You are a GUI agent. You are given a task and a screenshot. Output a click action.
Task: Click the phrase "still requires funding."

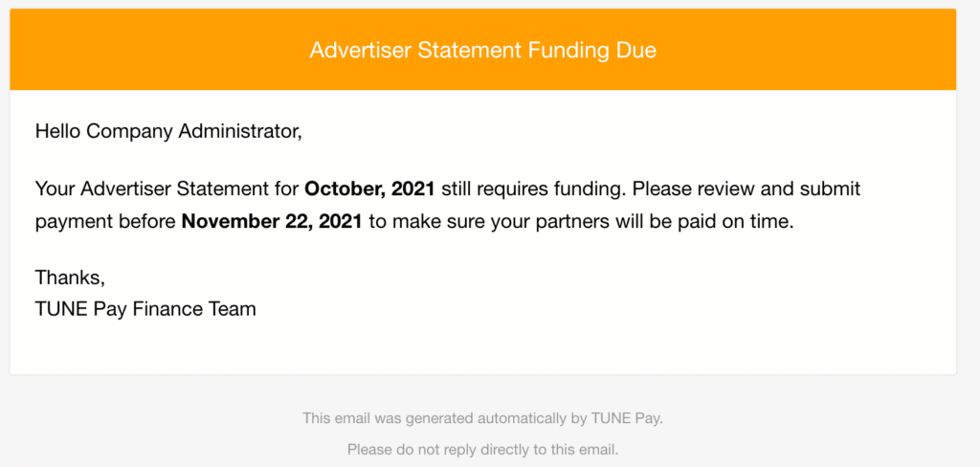tap(534, 189)
